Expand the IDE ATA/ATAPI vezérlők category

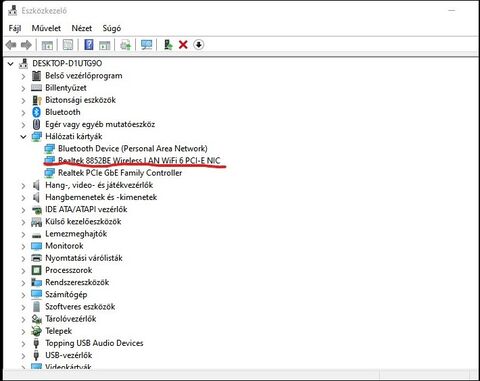click(23, 210)
